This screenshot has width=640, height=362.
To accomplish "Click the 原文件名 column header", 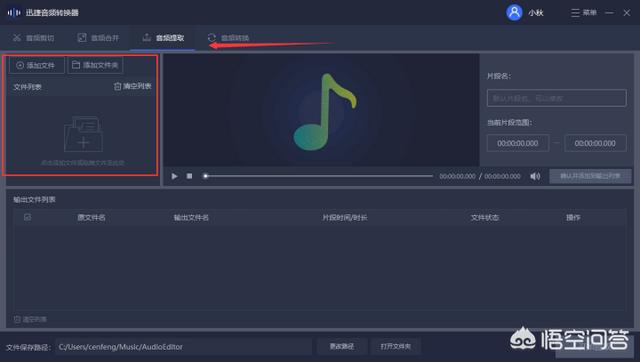I will tap(91, 218).
